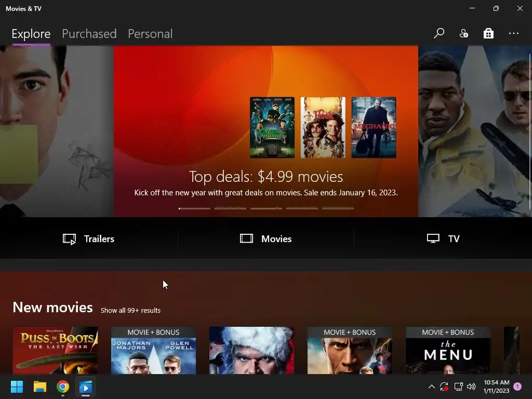Open the clock showing 10:54 AM

[496, 387]
